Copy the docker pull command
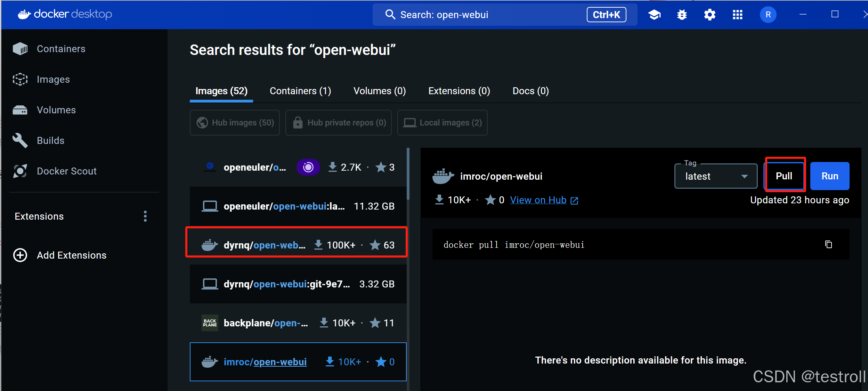The image size is (868, 391). 828,244
